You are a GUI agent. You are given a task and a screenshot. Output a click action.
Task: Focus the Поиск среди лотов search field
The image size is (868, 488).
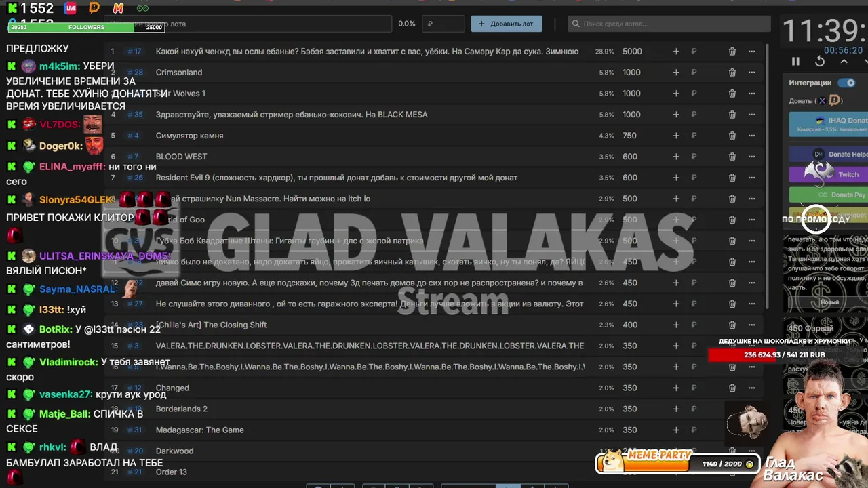[x=669, y=24]
